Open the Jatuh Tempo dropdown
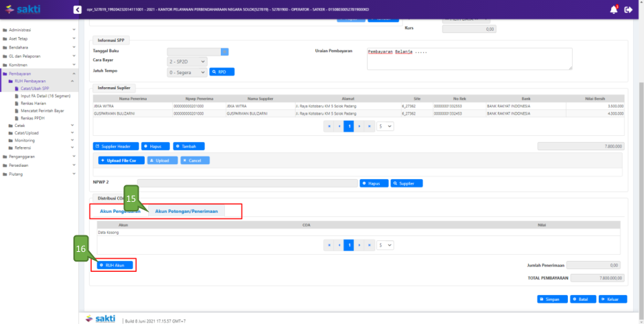644x324 pixels. click(187, 71)
